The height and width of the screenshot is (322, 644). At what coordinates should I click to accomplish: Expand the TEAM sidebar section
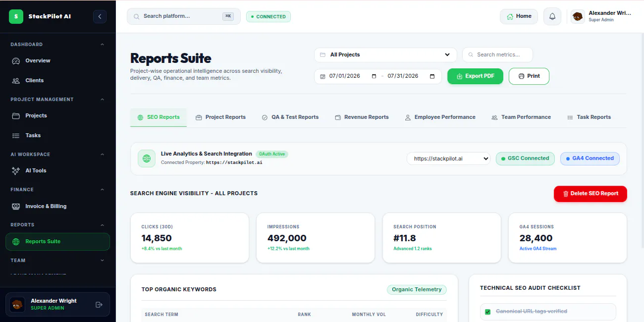(103, 261)
